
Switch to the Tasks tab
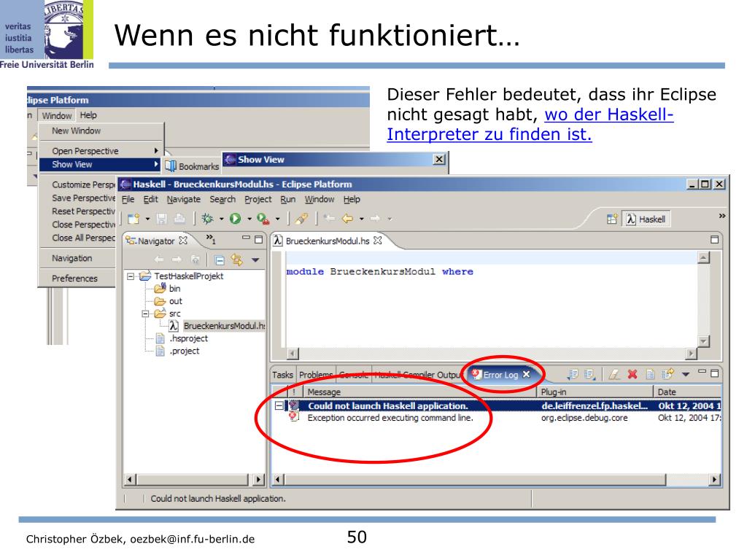pos(282,376)
